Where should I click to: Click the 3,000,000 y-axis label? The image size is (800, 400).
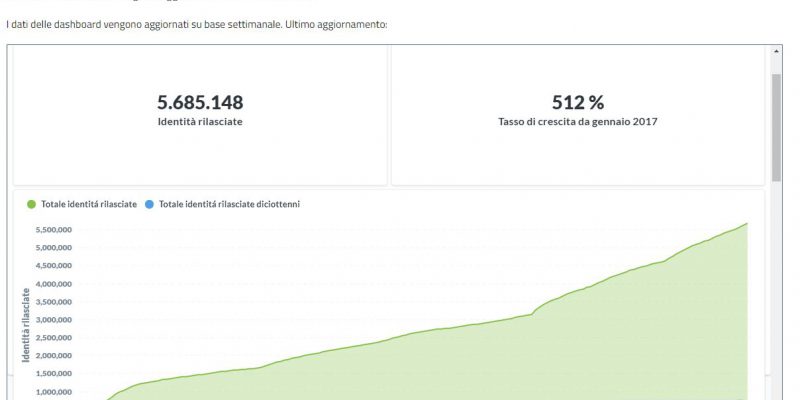click(54, 320)
